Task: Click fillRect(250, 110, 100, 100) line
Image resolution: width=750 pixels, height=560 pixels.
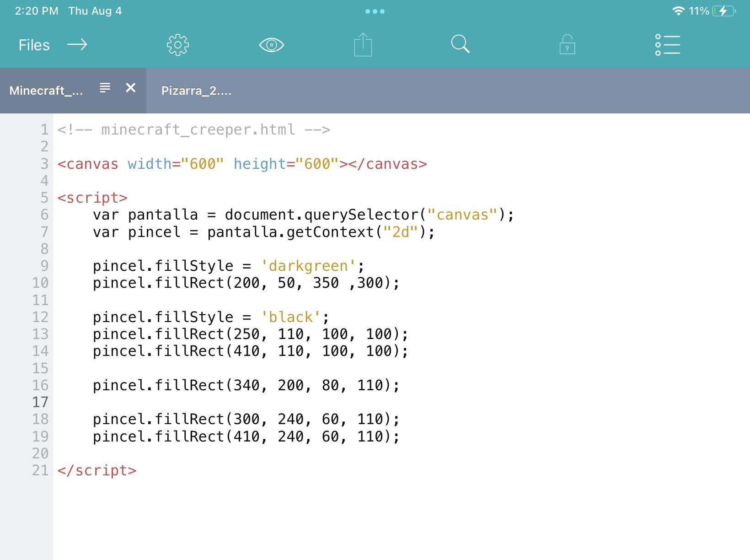Action: [251, 334]
